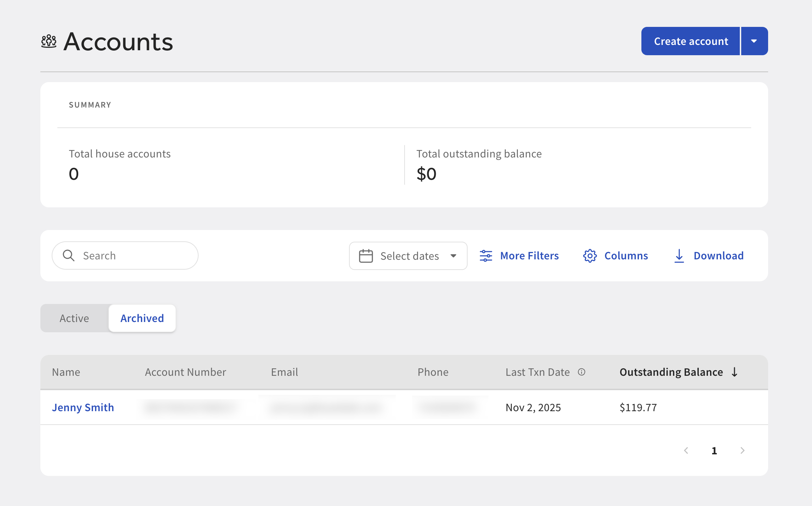Image resolution: width=812 pixels, height=506 pixels.
Task: Click the Download link
Action: 719,255
